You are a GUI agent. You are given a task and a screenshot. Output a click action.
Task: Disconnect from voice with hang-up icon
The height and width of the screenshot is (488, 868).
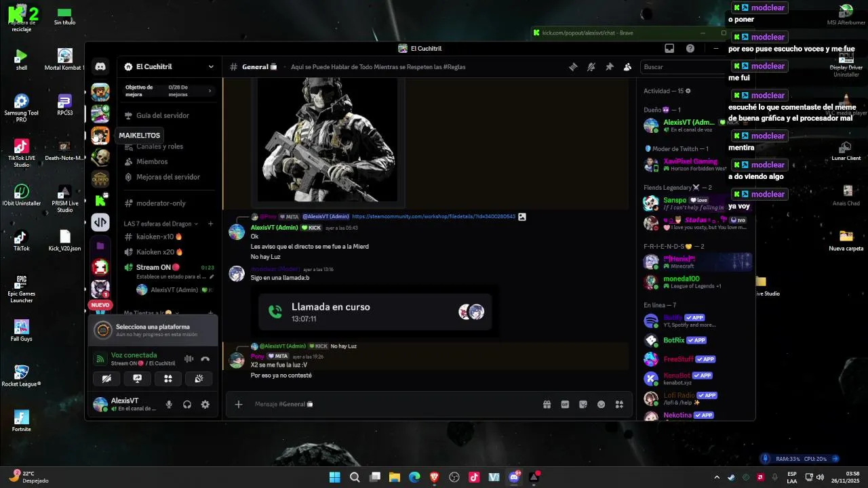pos(205,359)
